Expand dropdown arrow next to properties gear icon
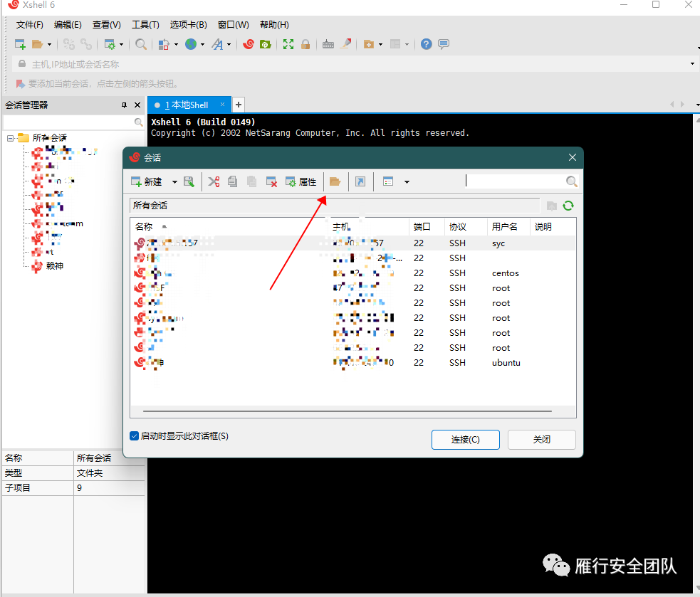 point(122,45)
